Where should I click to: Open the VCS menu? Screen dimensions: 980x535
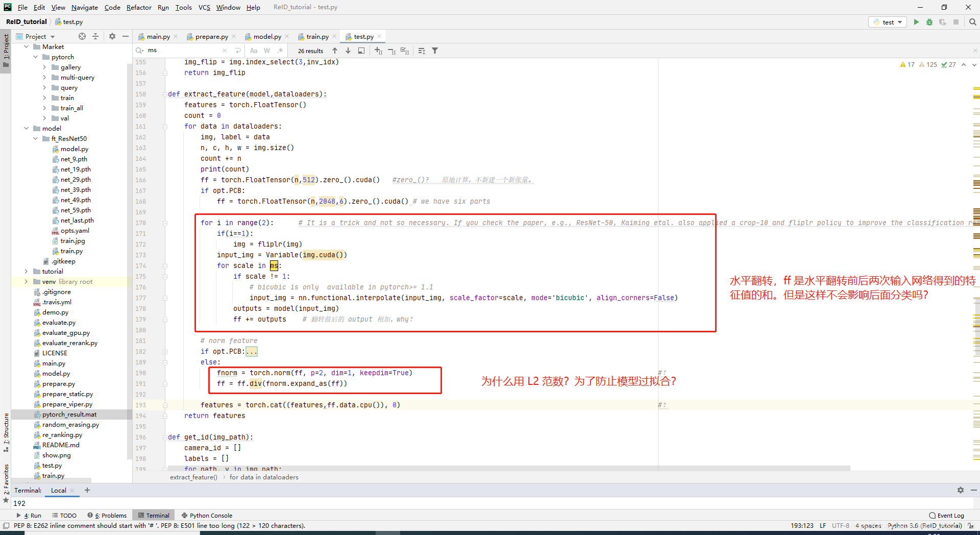(204, 7)
